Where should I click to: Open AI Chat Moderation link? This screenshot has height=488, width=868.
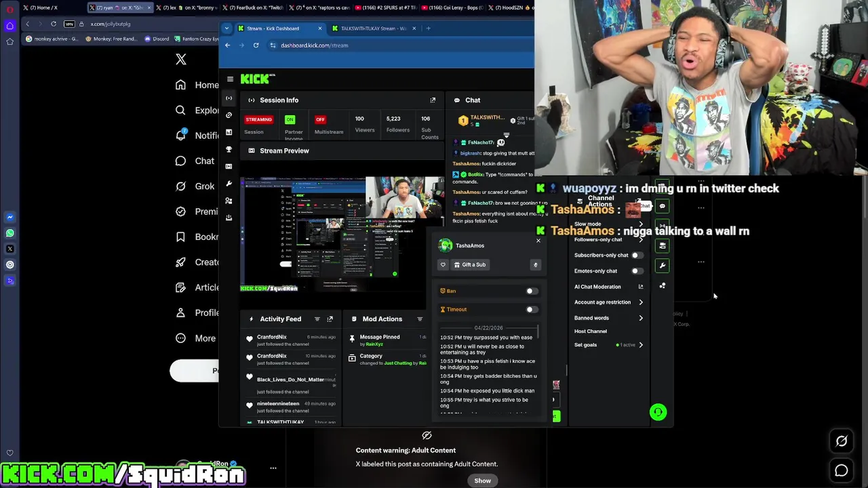point(609,287)
